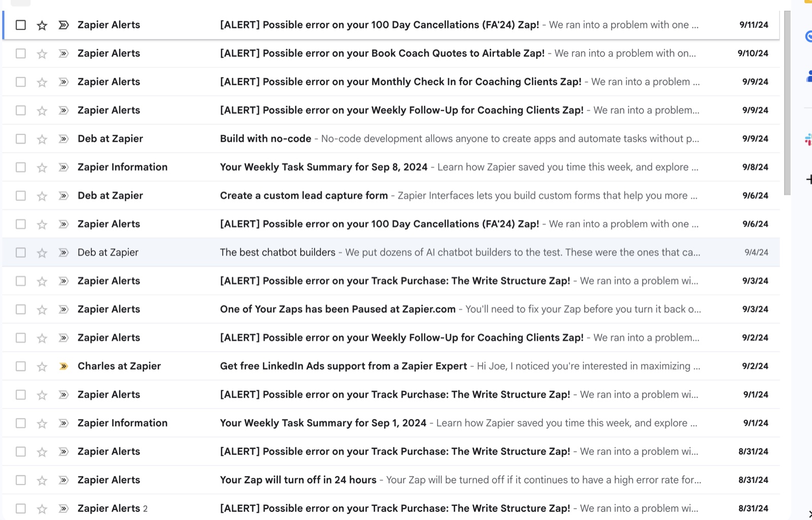Toggle importance marker on 9/6/24 100 Day Cancellations alert
812x520 pixels.
pyautogui.click(x=63, y=224)
